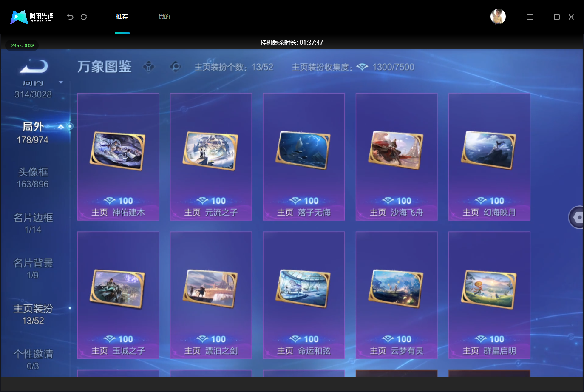Click the Tencent Pioneer logo
Viewport: 584px width, 392px height.
32,17
